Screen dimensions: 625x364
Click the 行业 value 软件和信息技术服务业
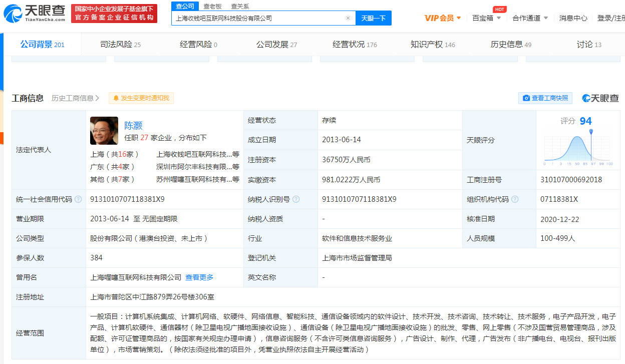coord(357,238)
